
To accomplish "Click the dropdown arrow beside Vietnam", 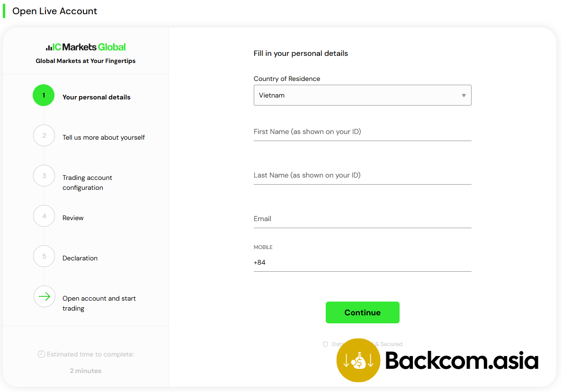I will (464, 95).
